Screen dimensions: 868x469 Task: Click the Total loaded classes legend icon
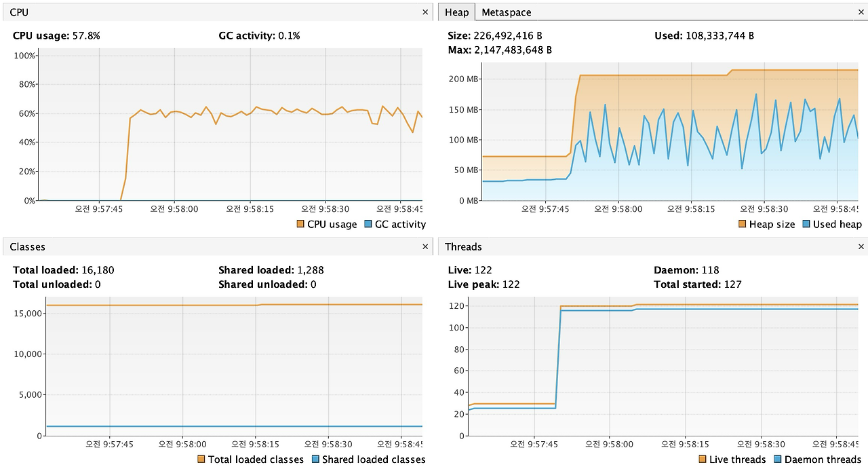tap(201, 459)
